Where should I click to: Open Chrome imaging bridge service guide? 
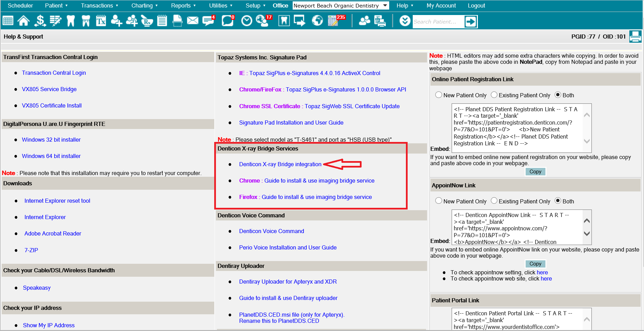307,181
